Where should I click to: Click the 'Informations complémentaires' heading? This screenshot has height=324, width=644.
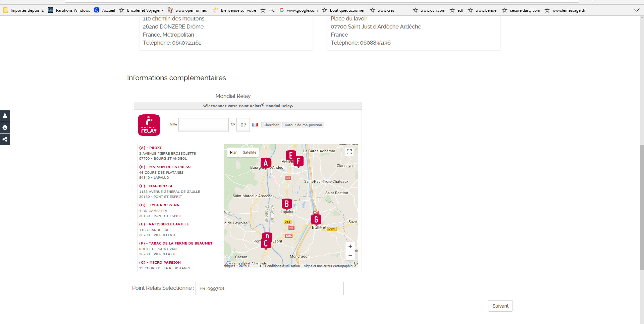pos(176,78)
